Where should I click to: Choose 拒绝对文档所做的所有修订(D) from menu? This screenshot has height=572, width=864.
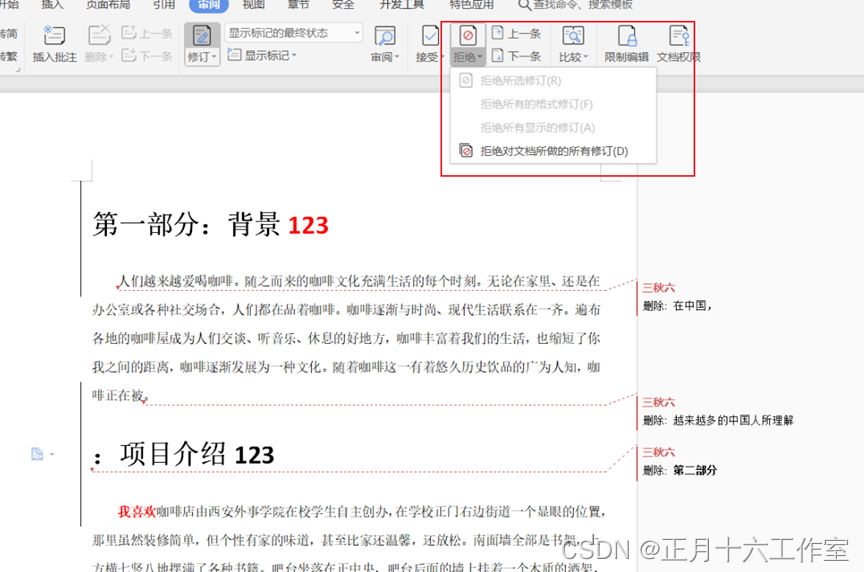pyautogui.click(x=553, y=151)
